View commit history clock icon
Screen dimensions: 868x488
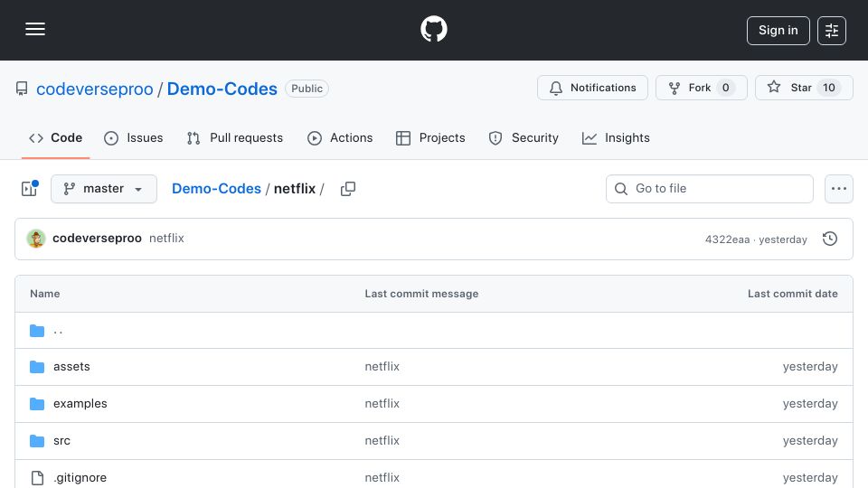(x=829, y=239)
